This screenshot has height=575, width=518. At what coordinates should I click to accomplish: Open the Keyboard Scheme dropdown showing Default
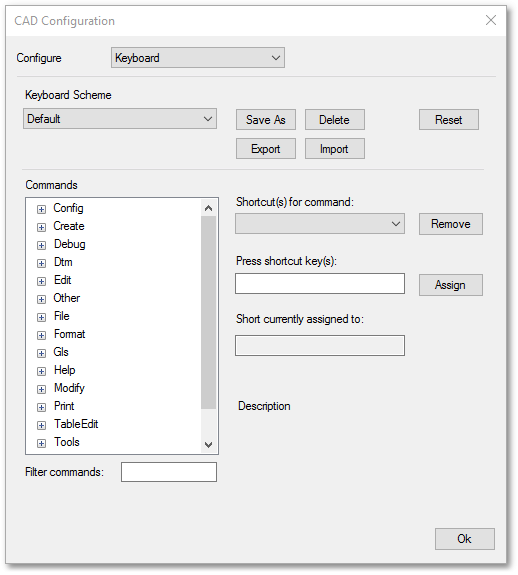click(120, 118)
